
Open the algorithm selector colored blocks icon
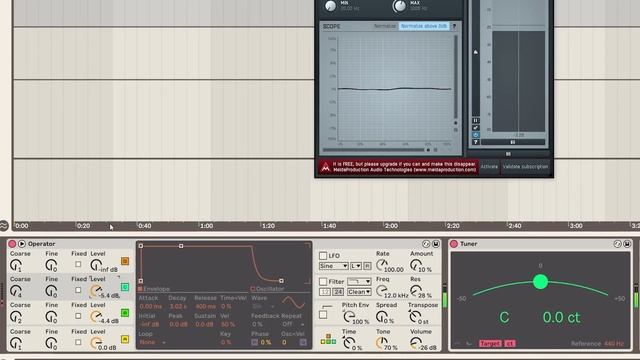pyautogui.click(x=328, y=339)
